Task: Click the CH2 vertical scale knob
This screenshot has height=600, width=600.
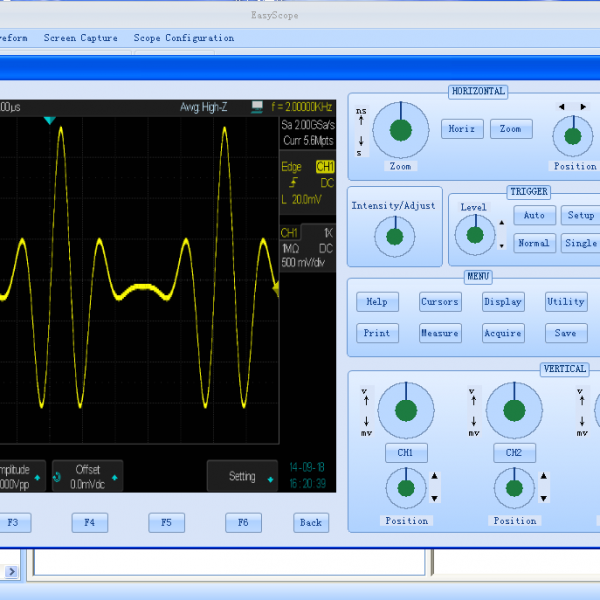Action: [x=514, y=410]
